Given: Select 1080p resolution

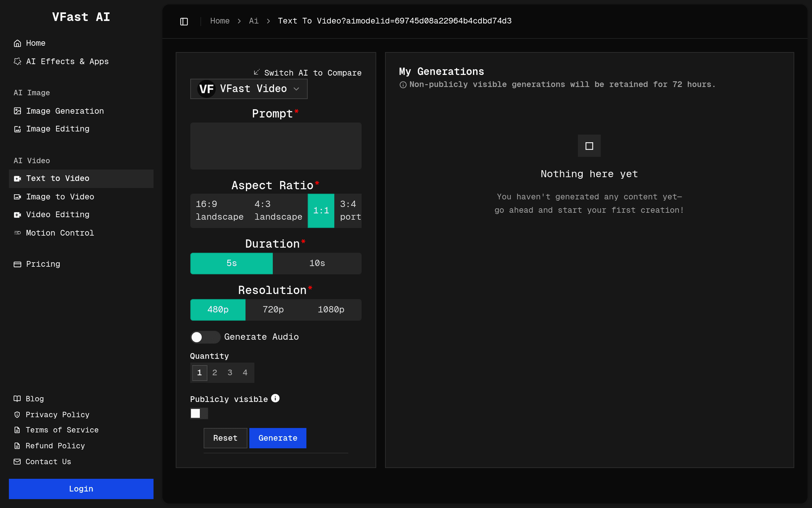Looking at the screenshot, I should coord(331,310).
